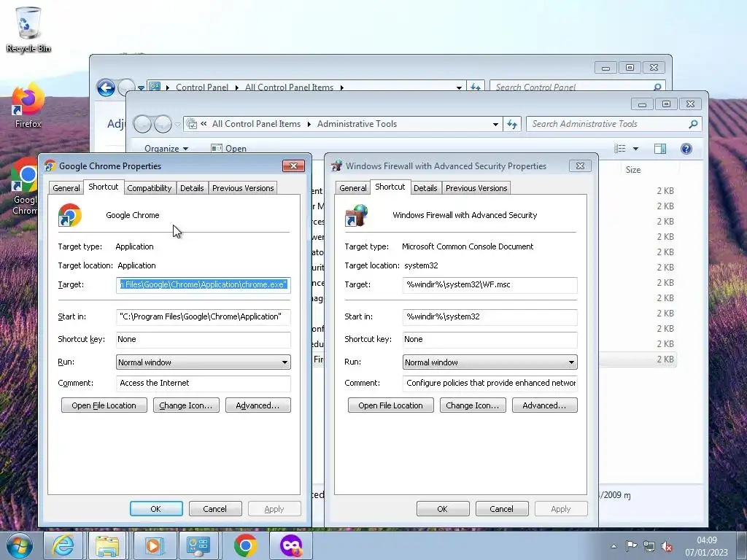Click Change Icon in Chrome Properties
The image size is (747, 560).
(186, 405)
